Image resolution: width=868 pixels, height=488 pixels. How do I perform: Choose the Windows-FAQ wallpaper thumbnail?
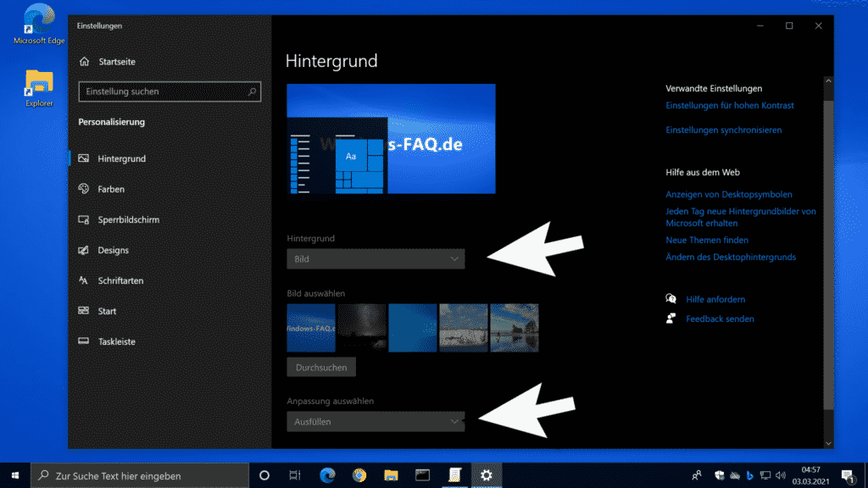[311, 328]
